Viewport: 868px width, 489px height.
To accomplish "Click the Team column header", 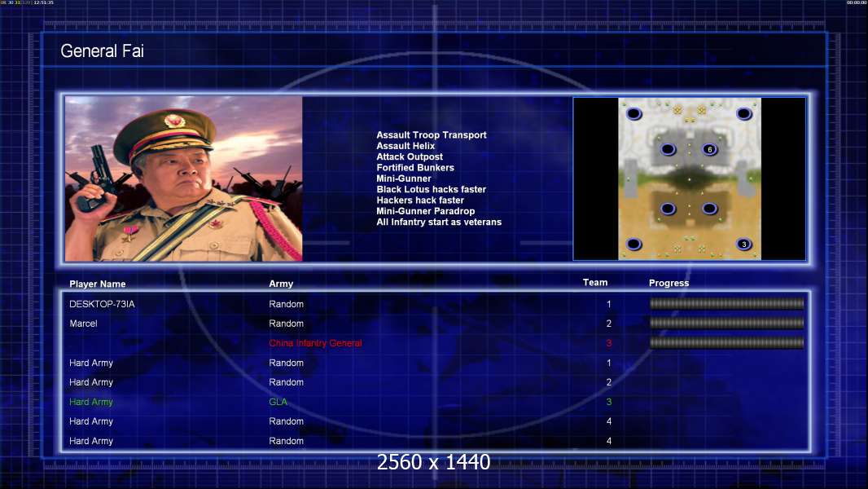I will pos(595,283).
